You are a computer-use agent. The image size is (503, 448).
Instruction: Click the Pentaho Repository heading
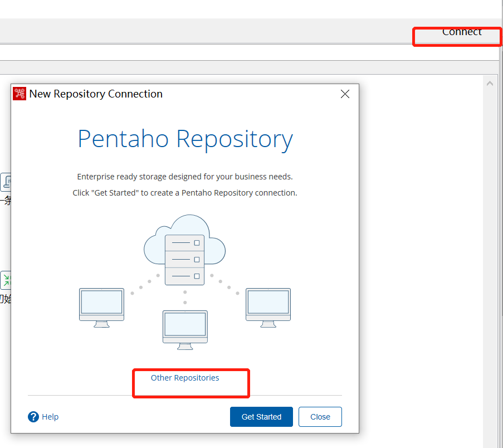(x=185, y=139)
